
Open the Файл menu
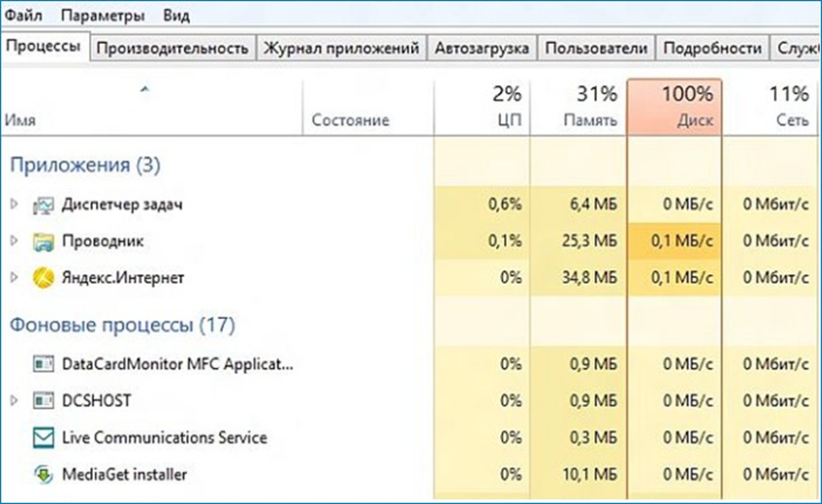[x=23, y=16]
